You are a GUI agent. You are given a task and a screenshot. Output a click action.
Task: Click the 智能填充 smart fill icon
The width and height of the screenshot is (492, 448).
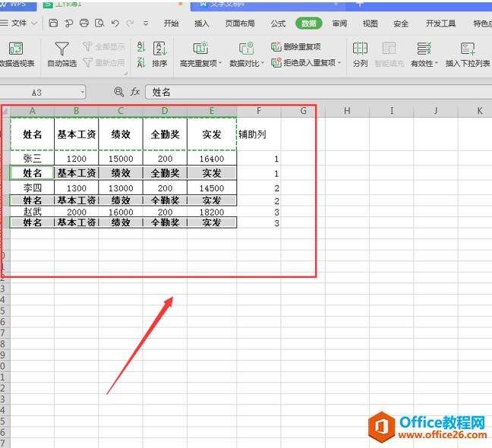click(x=389, y=49)
